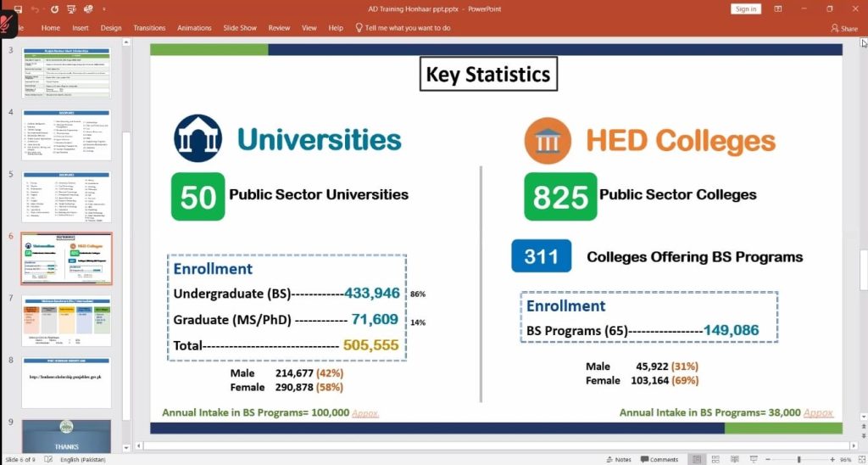Click the Sign in button
This screenshot has height=465, width=868.
[746, 8]
